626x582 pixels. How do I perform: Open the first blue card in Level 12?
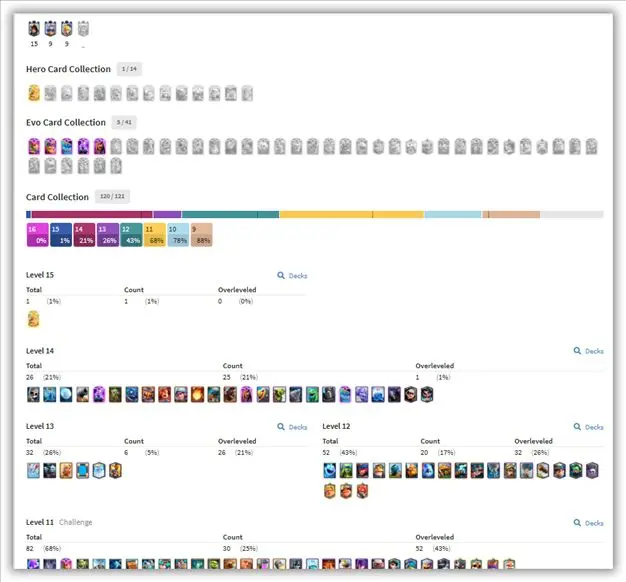pos(330,471)
